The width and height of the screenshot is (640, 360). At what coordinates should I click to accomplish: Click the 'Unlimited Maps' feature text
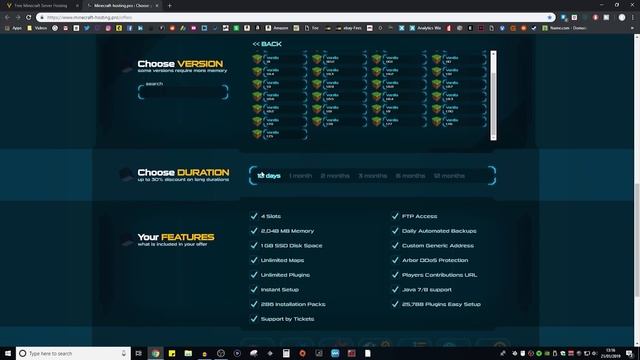282,260
